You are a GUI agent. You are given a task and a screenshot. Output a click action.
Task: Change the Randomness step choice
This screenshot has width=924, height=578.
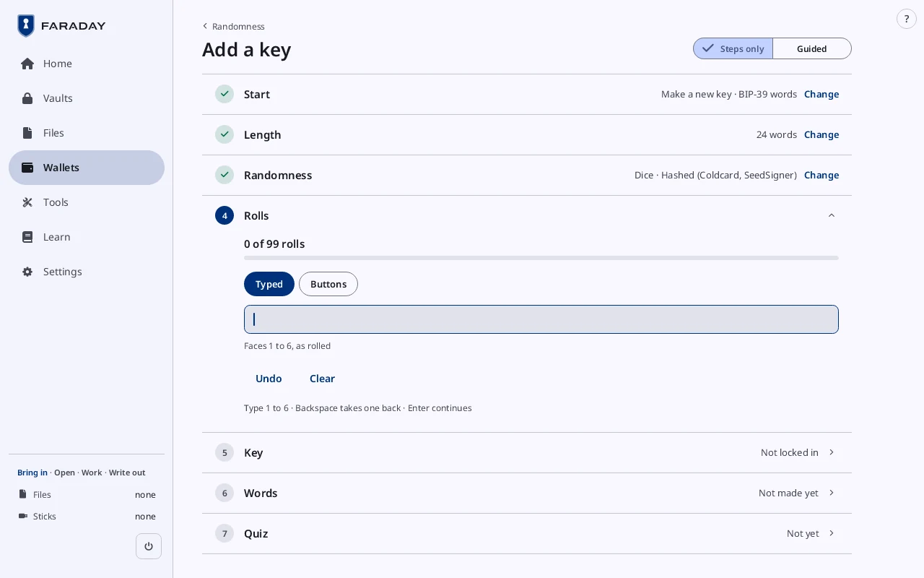[x=821, y=175]
